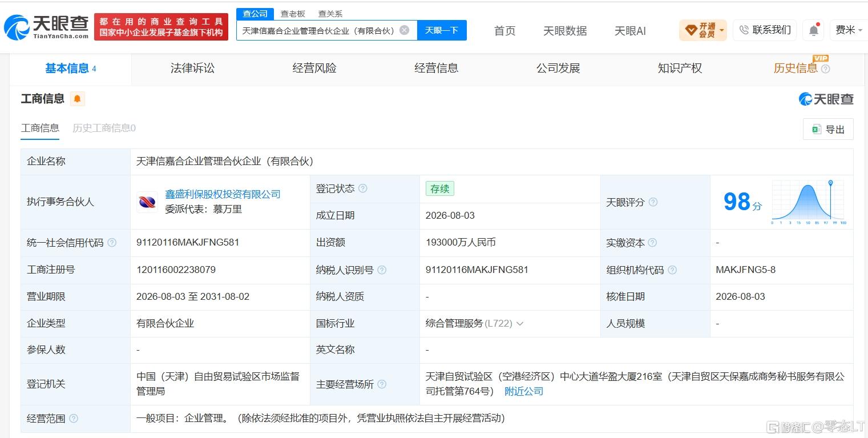The height and width of the screenshot is (438, 868).
Task: Open the 经营风险 tab
Action: click(x=314, y=69)
